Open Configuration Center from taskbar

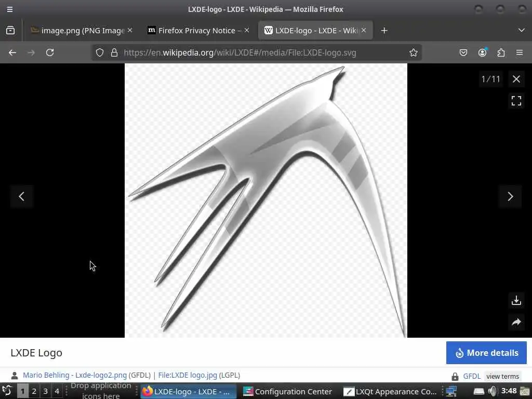[x=289, y=392]
